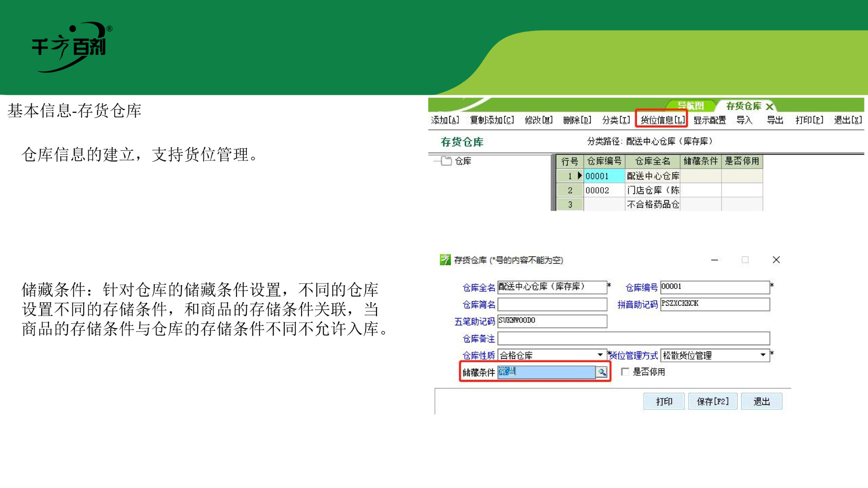Click 显示配置 toolbar item
The height and width of the screenshot is (488, 868).
(709, 120)
